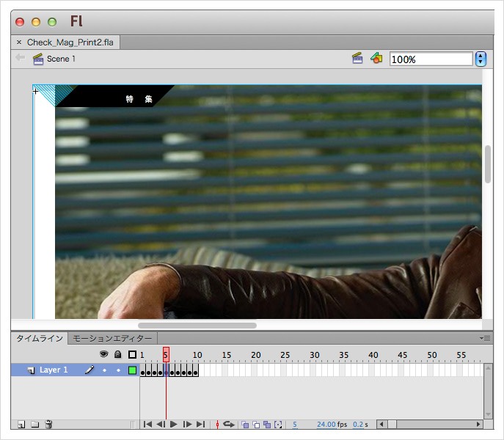Zoom window with the green button
Screen dimensions: 504x440
coord(52,22)
